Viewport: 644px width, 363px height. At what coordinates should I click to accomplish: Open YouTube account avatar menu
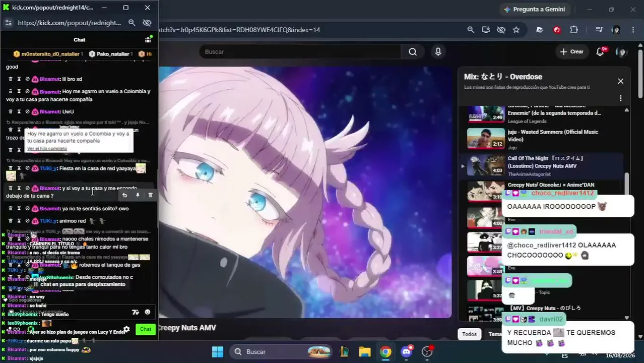[x=622, y=52]
